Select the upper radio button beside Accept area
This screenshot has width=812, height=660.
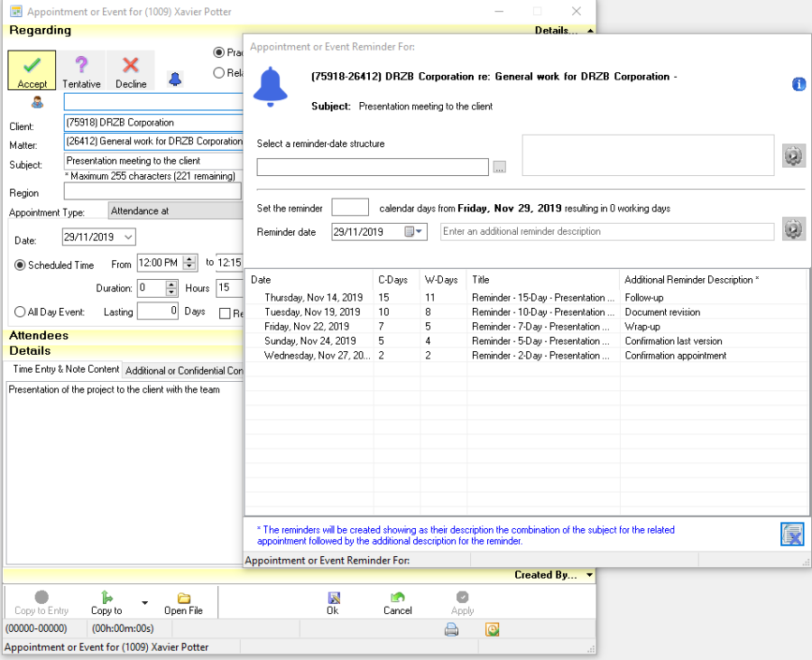pyautogui.click(x=219, y=52)
